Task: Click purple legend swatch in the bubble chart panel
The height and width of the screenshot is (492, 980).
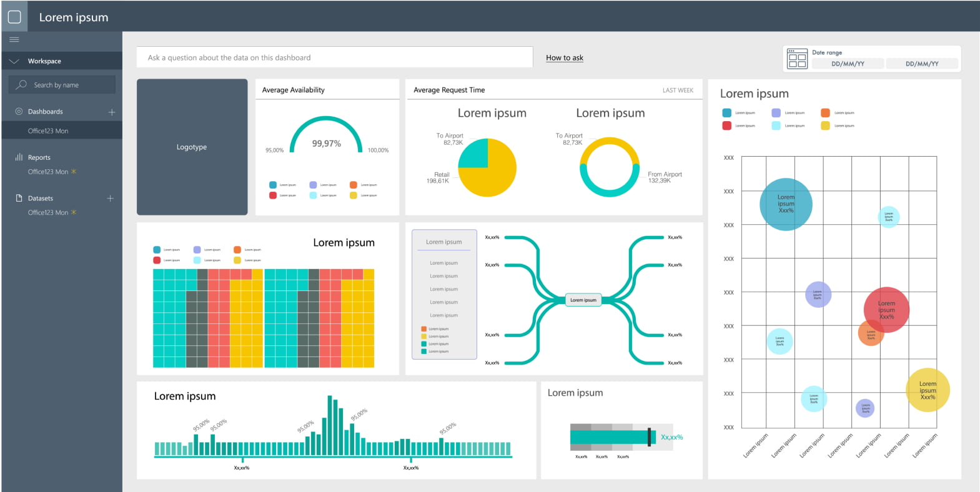Action: coord(776,113)
